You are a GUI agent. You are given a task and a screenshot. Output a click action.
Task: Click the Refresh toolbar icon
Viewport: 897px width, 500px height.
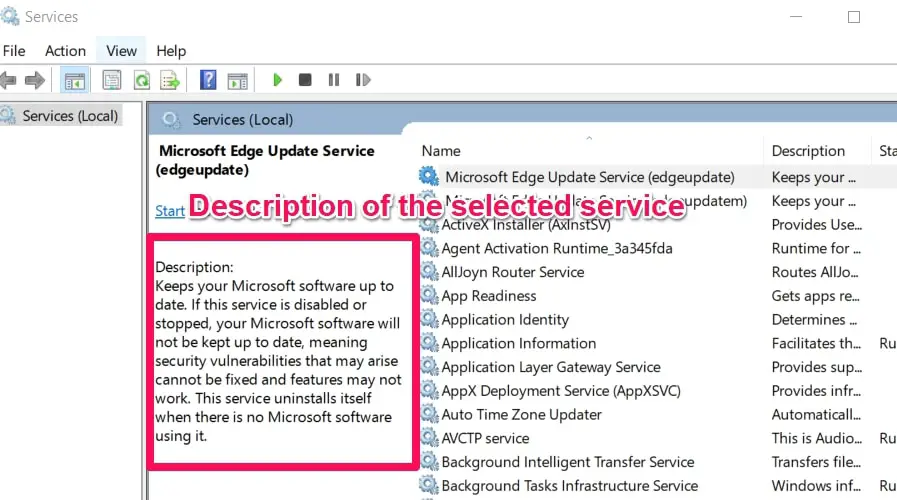click(x=141, y=80)
